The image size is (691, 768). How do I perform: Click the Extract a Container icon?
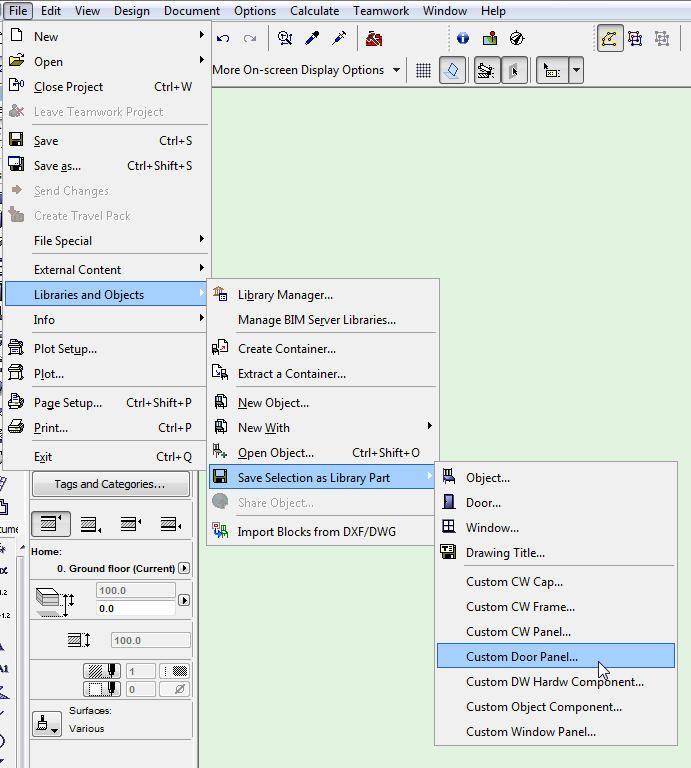220,372
